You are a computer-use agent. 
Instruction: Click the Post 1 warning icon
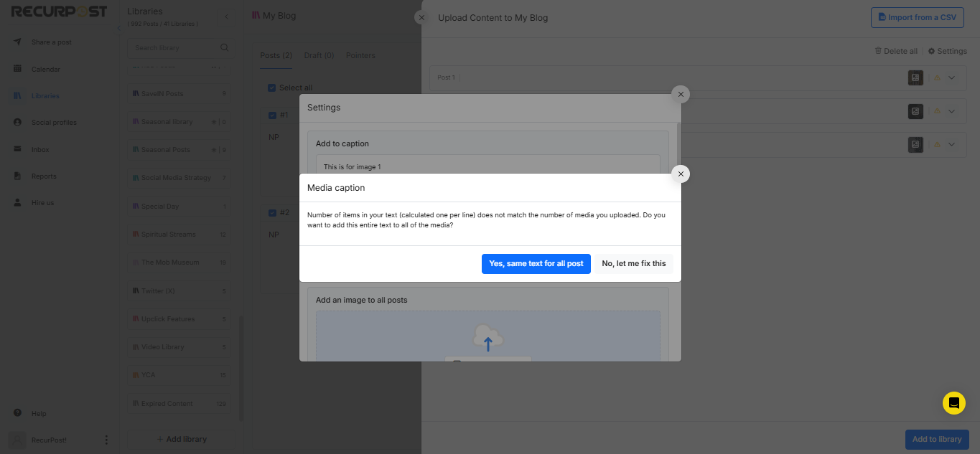(936, 77)
